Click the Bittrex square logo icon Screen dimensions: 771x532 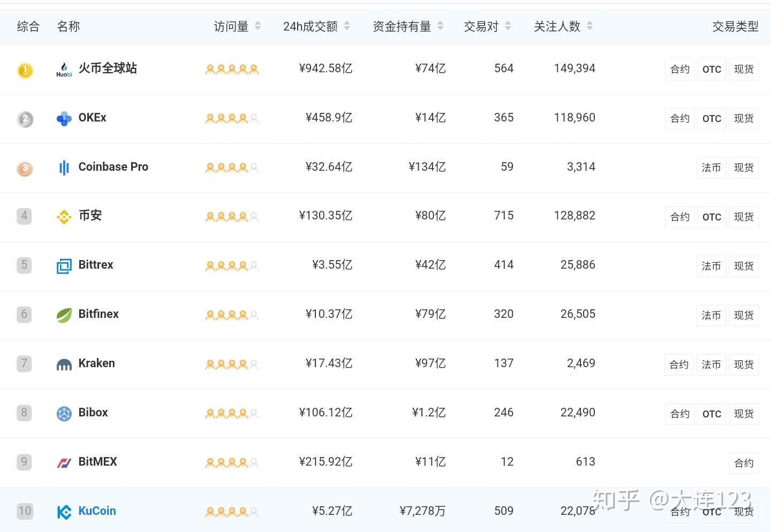(x=64, y=265)
